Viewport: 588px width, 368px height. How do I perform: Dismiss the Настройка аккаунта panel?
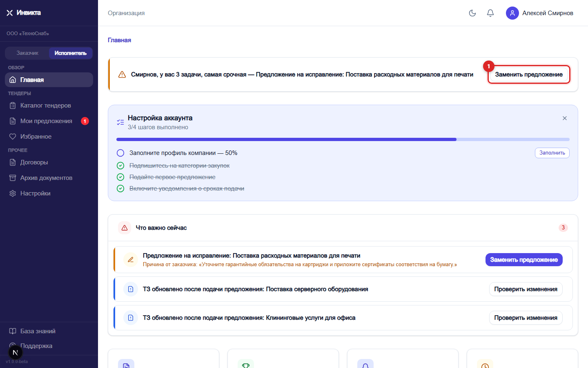click(x=565, y=118)
